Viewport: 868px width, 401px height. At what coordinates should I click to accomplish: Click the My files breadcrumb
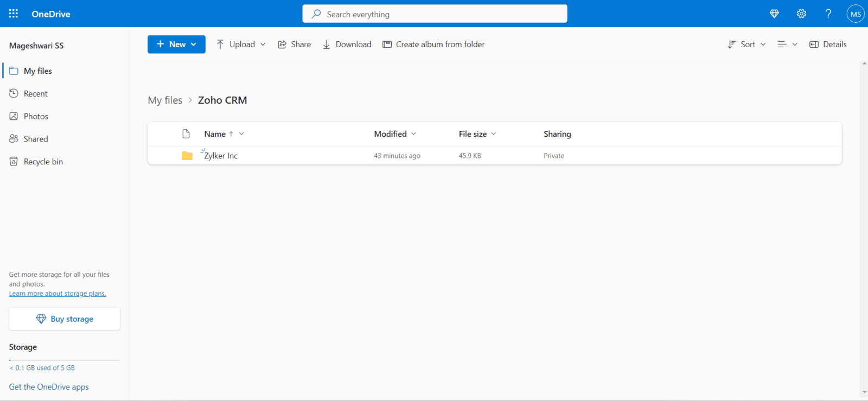coord(165,100)
